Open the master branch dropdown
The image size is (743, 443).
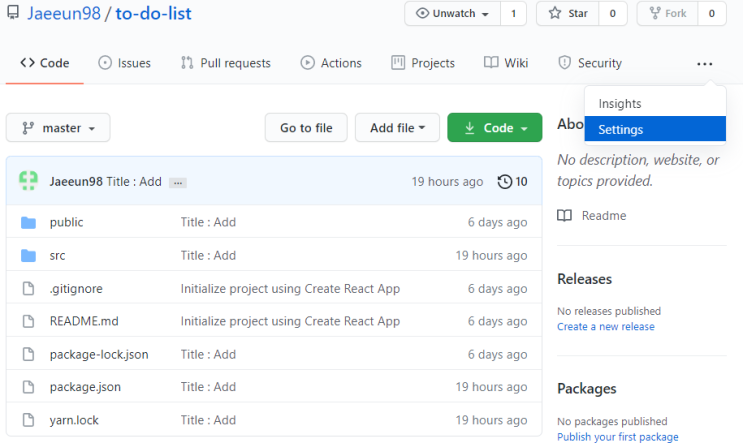point(58,128)
